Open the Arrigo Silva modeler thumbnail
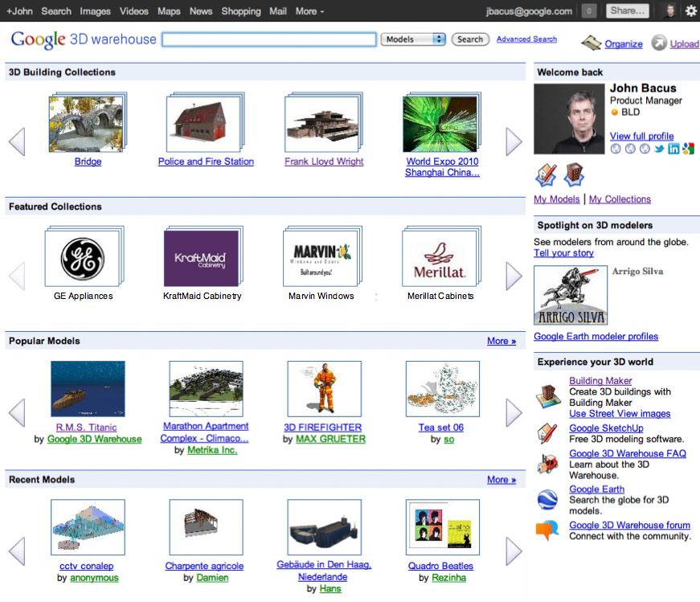The height and width of the screenshot is (602, 700). 571,295
